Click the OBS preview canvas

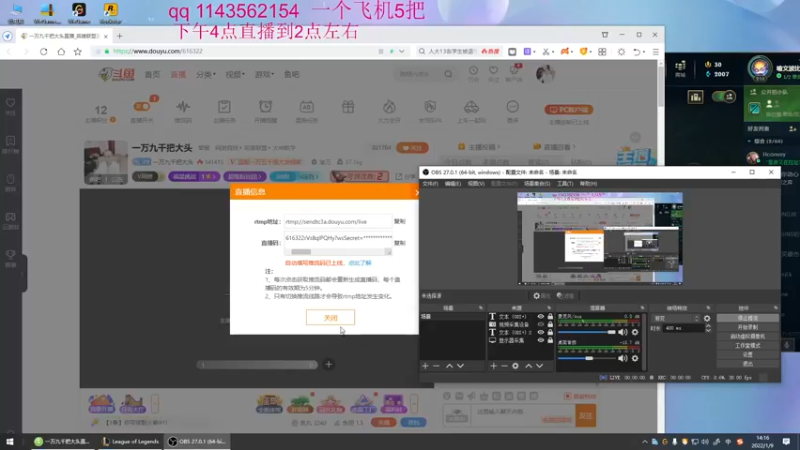click(x=599, y=238)
